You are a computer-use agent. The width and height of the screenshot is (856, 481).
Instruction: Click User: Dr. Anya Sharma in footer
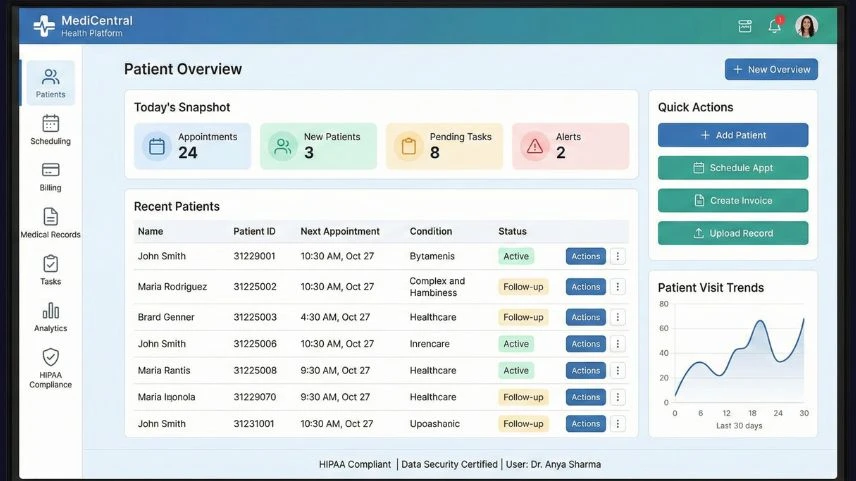click(x=553, y=465)
